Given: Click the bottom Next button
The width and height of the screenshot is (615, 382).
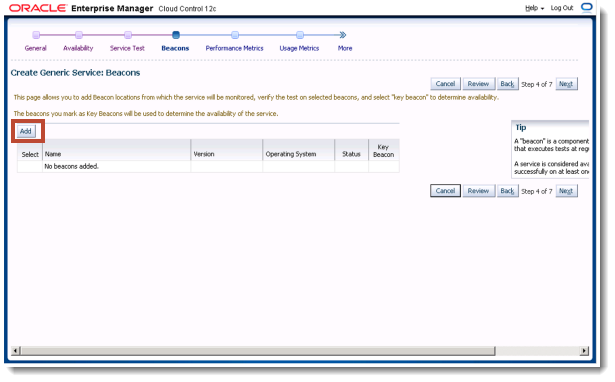Looking at the screenshot, I should (566, 191).
